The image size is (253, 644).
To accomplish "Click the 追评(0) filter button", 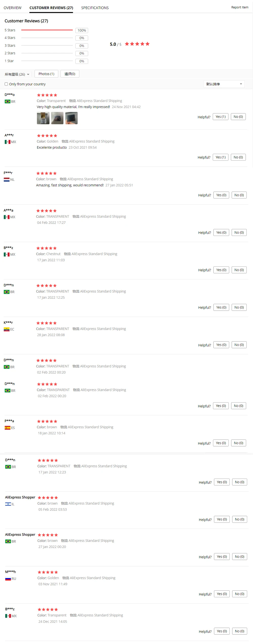I will [x=70, y=74].
